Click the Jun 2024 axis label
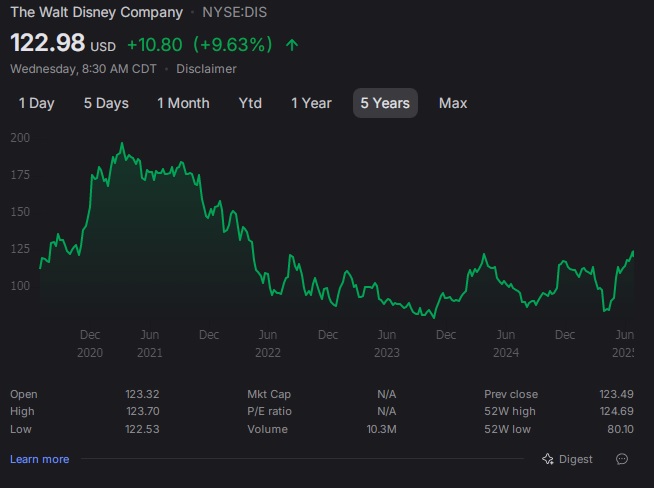The image size is (654, 488). coord(506,344)
